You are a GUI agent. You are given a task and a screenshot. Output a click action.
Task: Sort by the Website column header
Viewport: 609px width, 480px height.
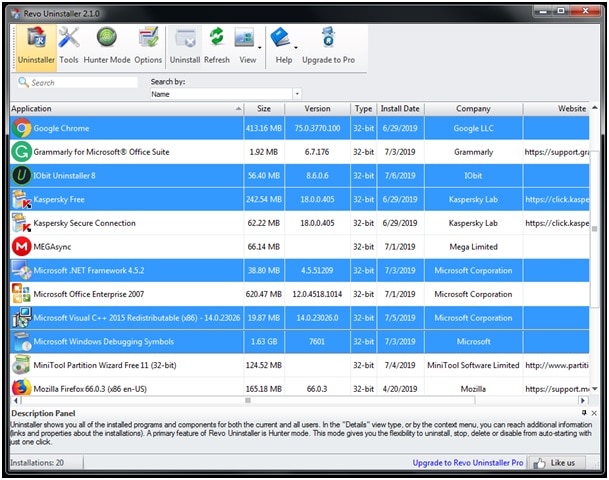point(556,109)
